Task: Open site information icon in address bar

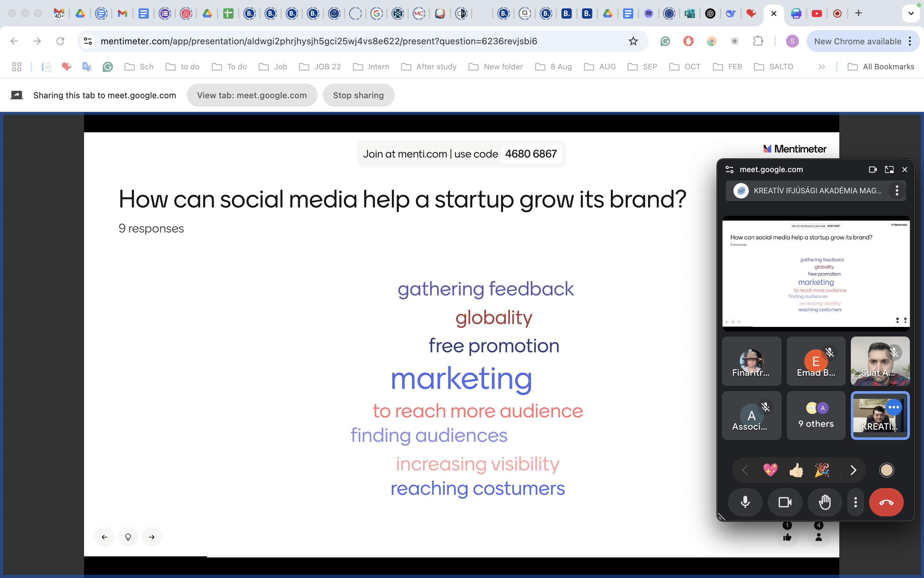Action: coord(88,41)
